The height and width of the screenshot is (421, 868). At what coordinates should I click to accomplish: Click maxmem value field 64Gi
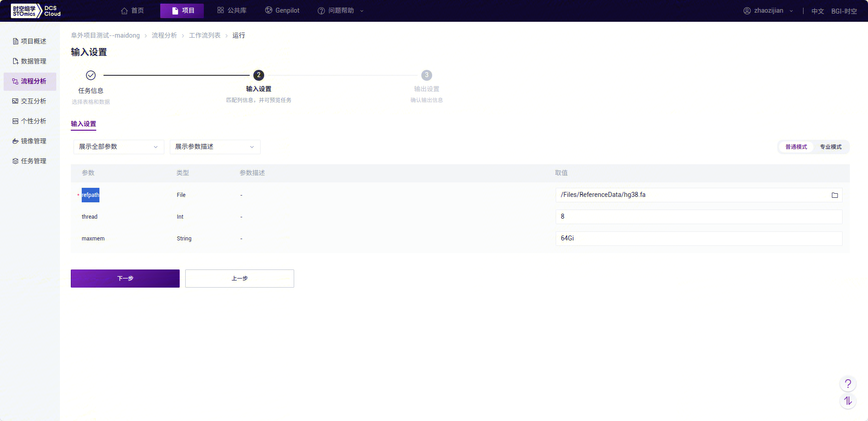pyautogui.click(x=699, y=239)
